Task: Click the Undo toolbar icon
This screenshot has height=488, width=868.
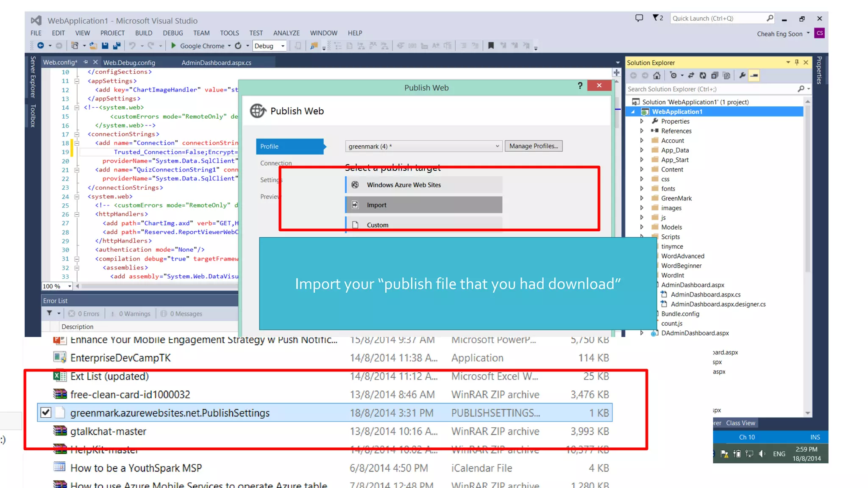Action: click(x=132, y=46)
